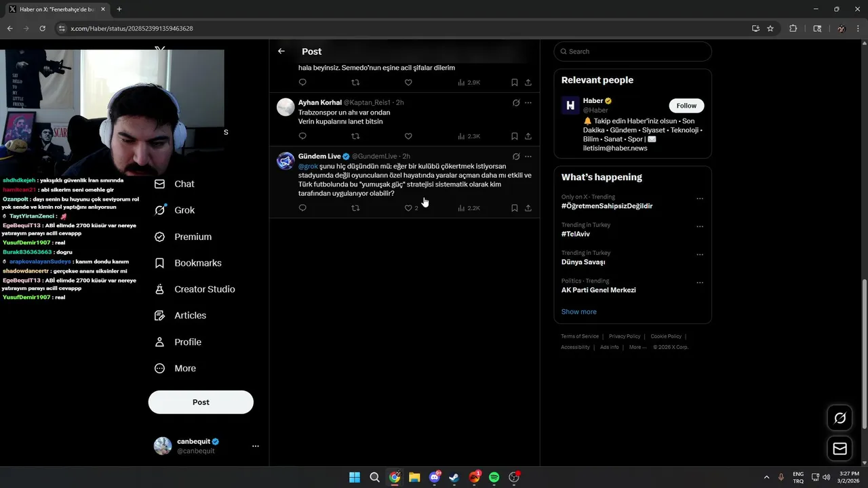The height and width of the screenshot is (488, 868).
Task: Open Grok explain icon on Gündem Live's post
Action: pos(516,157)
